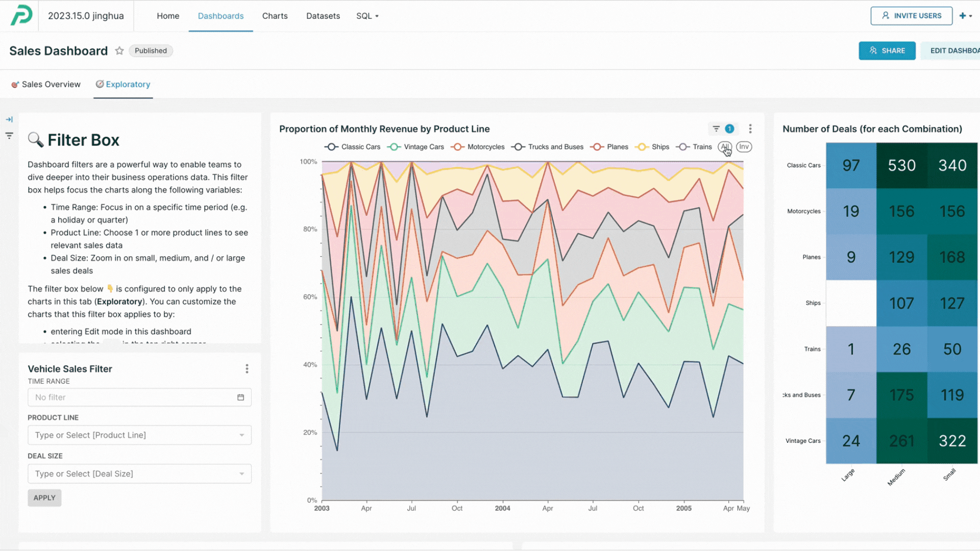Open the Product Line selection dropdown

coord(139,435)
